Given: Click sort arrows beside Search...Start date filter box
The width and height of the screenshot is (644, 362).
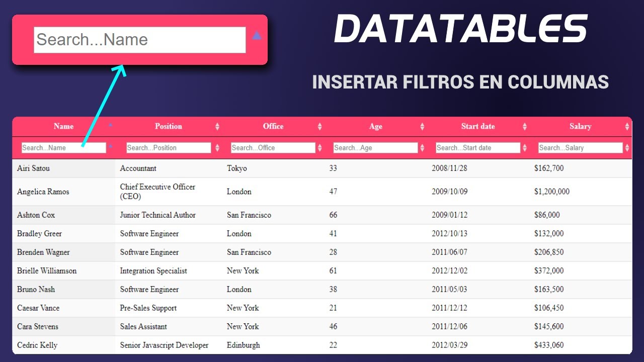Looking at the screenshot, I should [525, 148].
